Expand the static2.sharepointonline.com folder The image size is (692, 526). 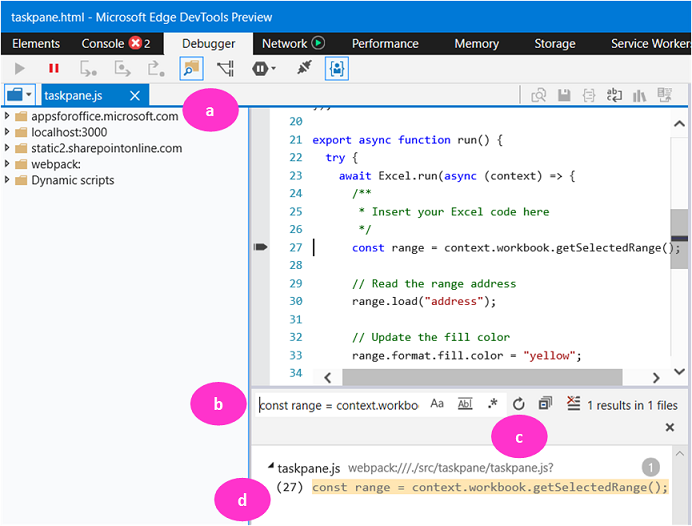click(x=7, y=148)
